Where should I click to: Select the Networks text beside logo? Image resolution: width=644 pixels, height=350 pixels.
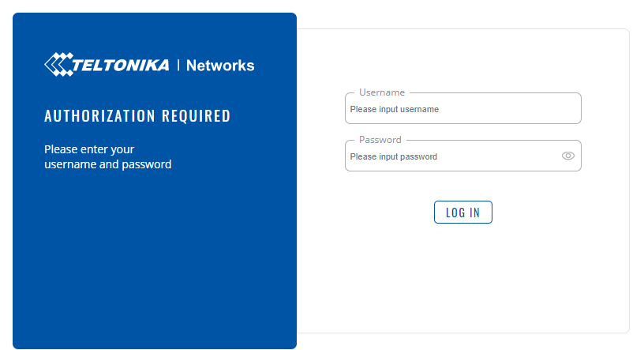click(x=220, y=66)
